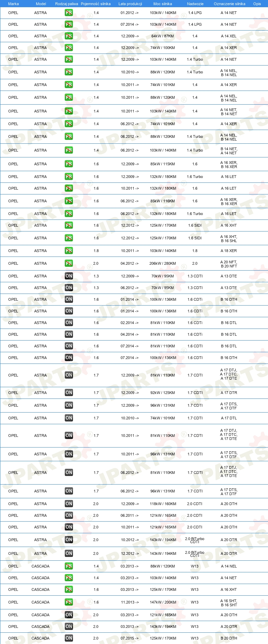This screenshot has width=268, height=644.
Task: Click the Opis column header
Action: [257, 4]
